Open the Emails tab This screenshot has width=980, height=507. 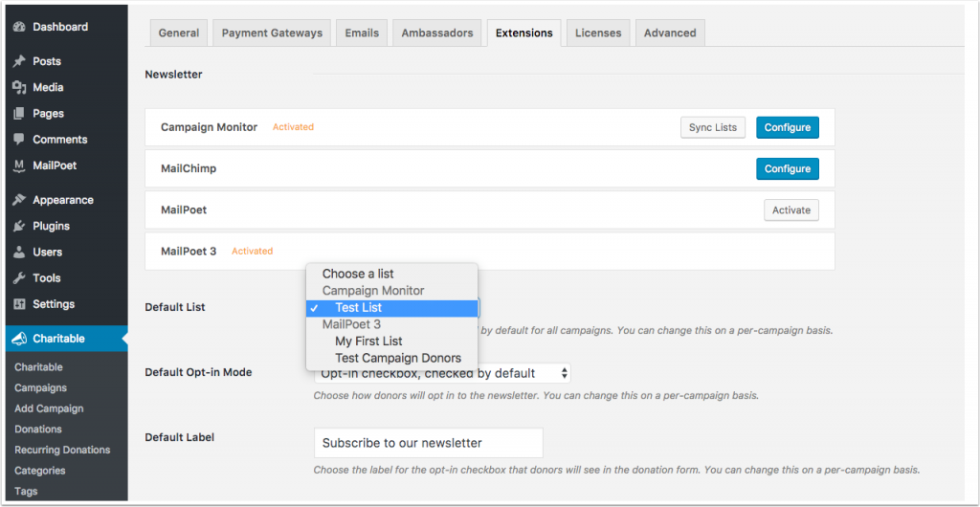point(362,33)
